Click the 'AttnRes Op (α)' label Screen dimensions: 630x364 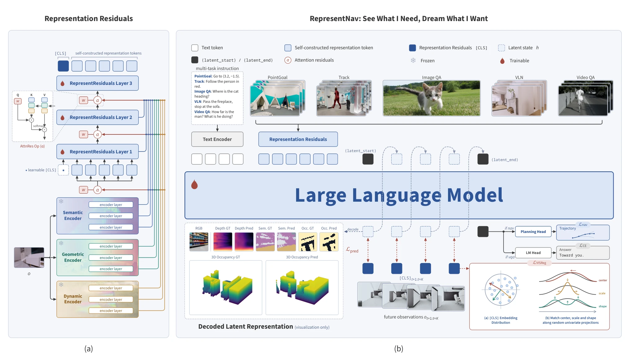click(33, 146)
